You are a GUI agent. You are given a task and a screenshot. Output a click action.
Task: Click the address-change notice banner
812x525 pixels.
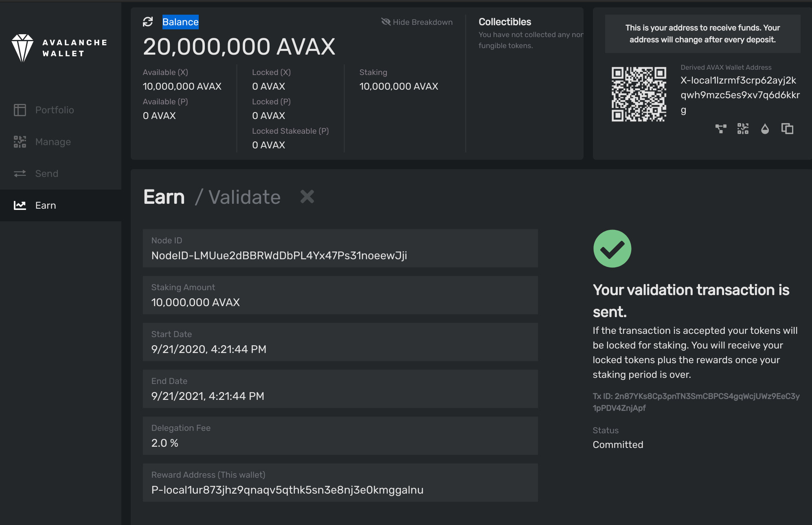[x=702, y=34]
